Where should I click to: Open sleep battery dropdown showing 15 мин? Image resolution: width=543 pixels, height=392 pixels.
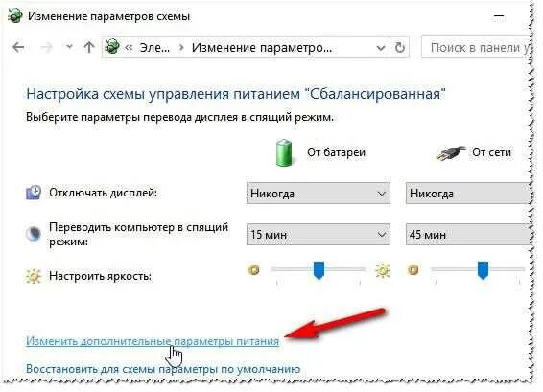click(318, 235)
